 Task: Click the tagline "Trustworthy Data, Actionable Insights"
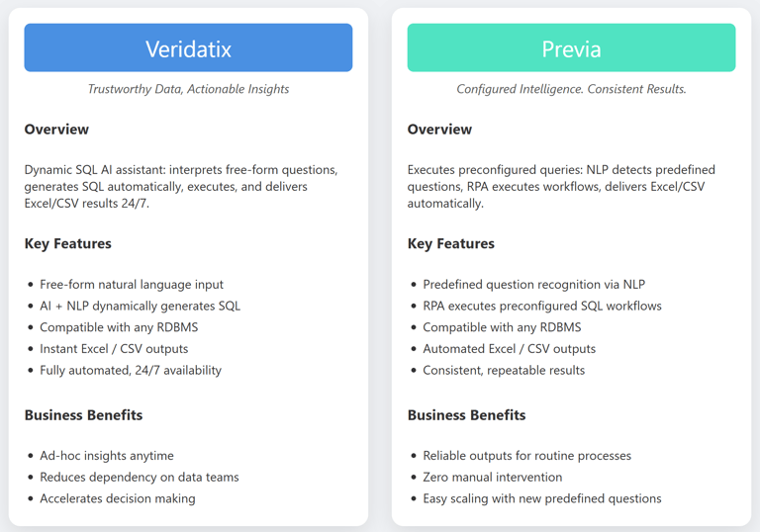(x=188, y=89)
